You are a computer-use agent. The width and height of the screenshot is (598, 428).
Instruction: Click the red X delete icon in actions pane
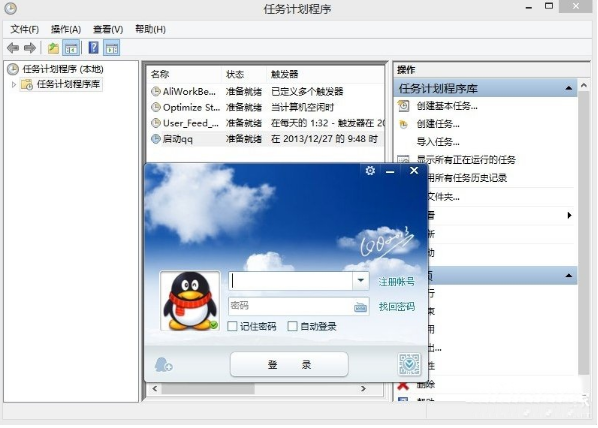tap(403, 385)
